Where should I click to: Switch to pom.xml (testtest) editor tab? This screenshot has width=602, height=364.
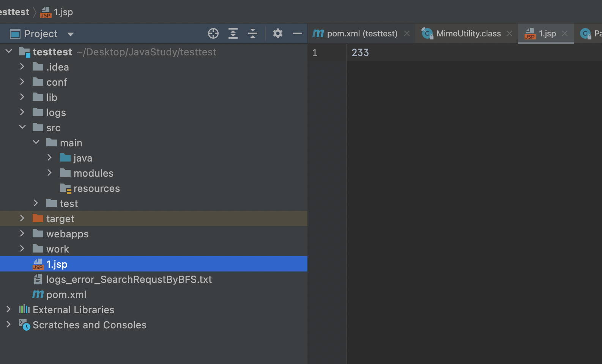(x=362, y=33)
